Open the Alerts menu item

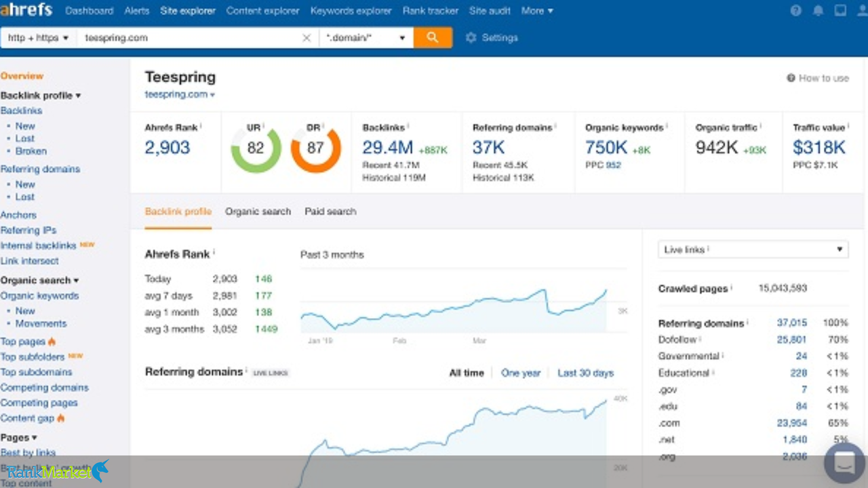(x=137, y=11)
